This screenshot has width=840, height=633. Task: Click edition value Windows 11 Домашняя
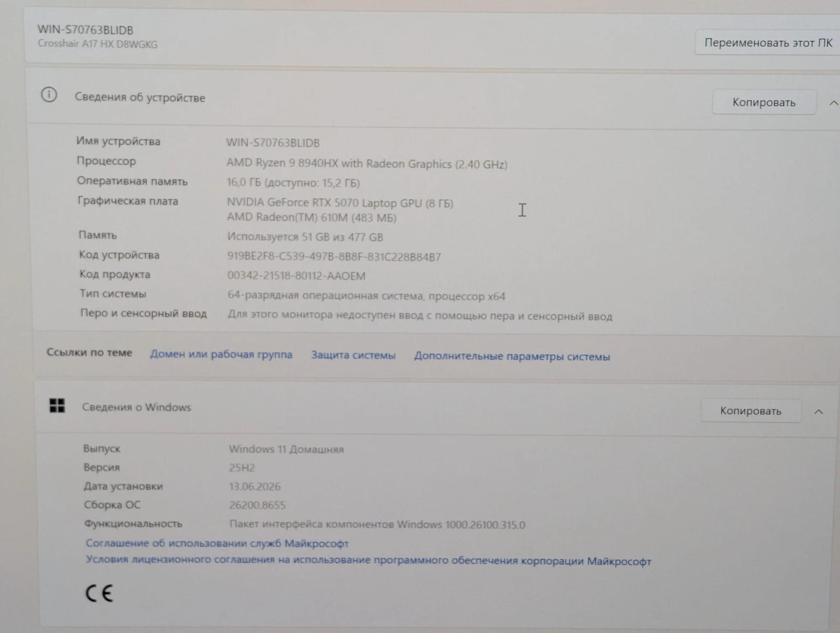(286, 449)
